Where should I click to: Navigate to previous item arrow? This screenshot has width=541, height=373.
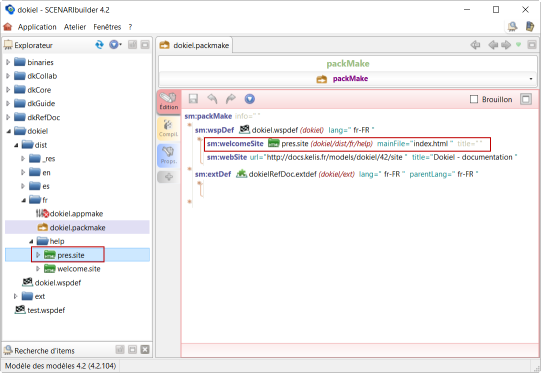pos(493,45)
